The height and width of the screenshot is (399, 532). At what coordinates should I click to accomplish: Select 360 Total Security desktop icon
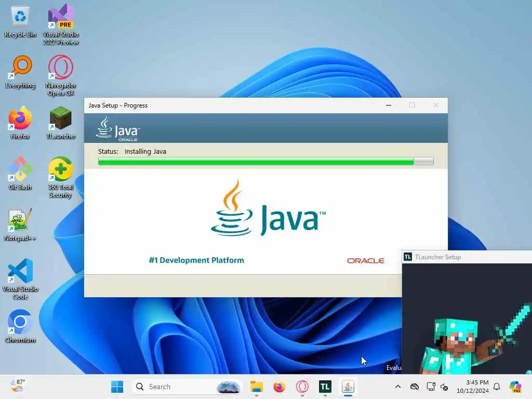pos(60,177)
